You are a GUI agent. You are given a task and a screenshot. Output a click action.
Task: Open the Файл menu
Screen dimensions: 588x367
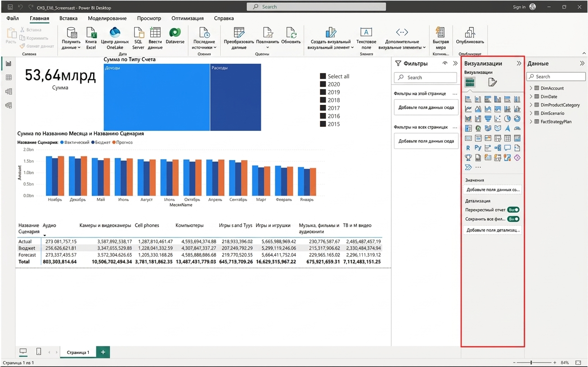tap(13, 18)
